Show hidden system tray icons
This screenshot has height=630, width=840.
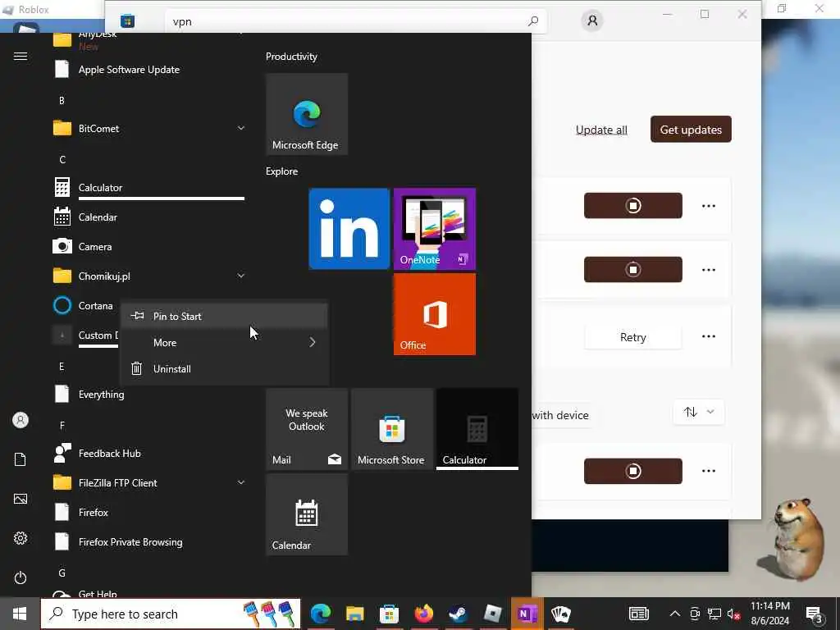[675, 614]
